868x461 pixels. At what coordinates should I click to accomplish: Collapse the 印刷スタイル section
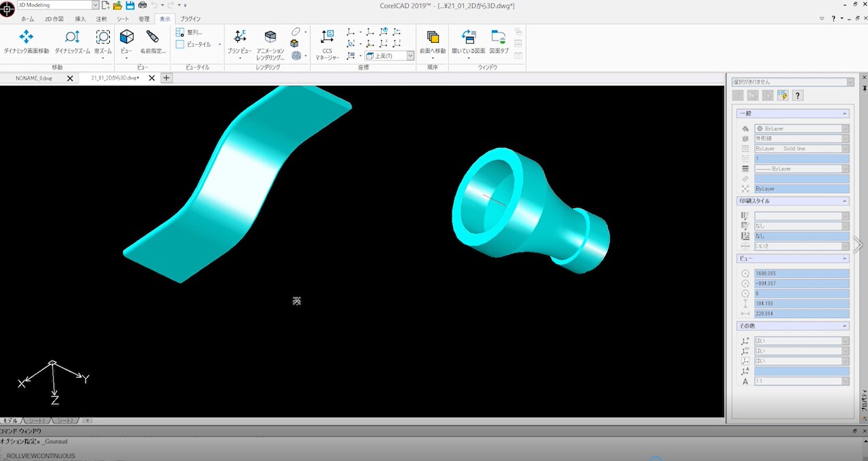pos(845,201)
